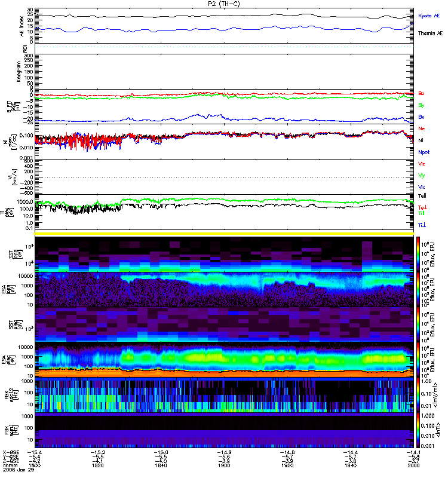Select the red Ne density legend label
The height and width of the screenshot is (478, 448).
pyautogui.click(x=422, y=128)
